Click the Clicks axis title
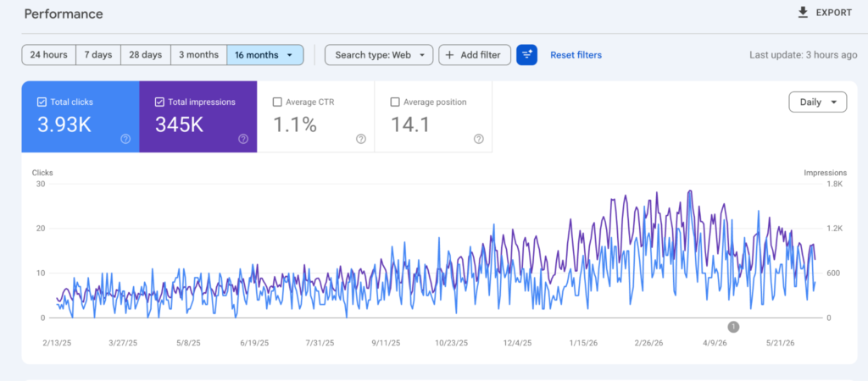The height and width of the screenshot is (381, 868). [42, 173]
